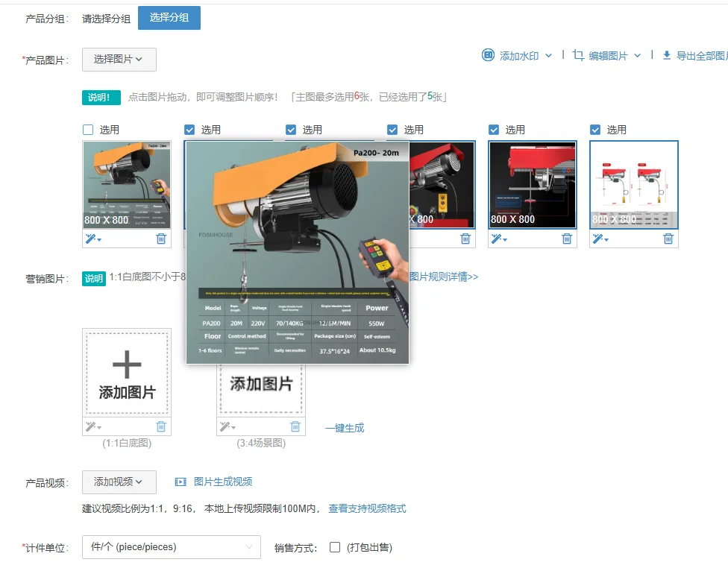Select the first orange hoist thumbnail
This screenshot has height=571, width=728.
pos(127,185)
